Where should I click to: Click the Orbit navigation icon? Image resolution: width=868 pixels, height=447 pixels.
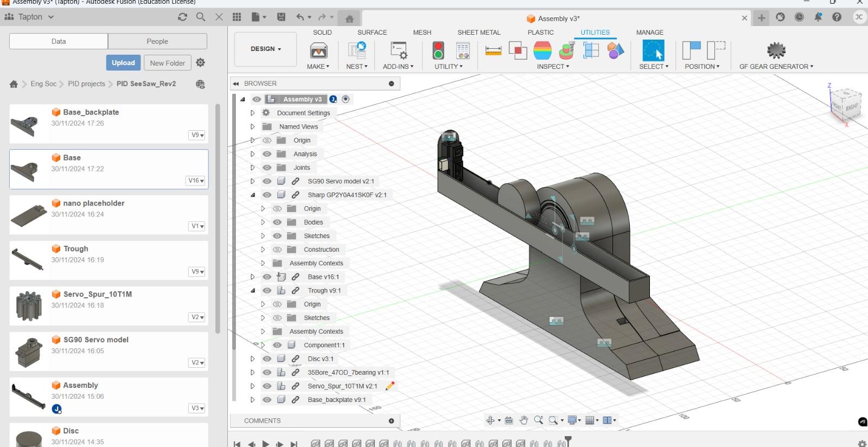490,420
